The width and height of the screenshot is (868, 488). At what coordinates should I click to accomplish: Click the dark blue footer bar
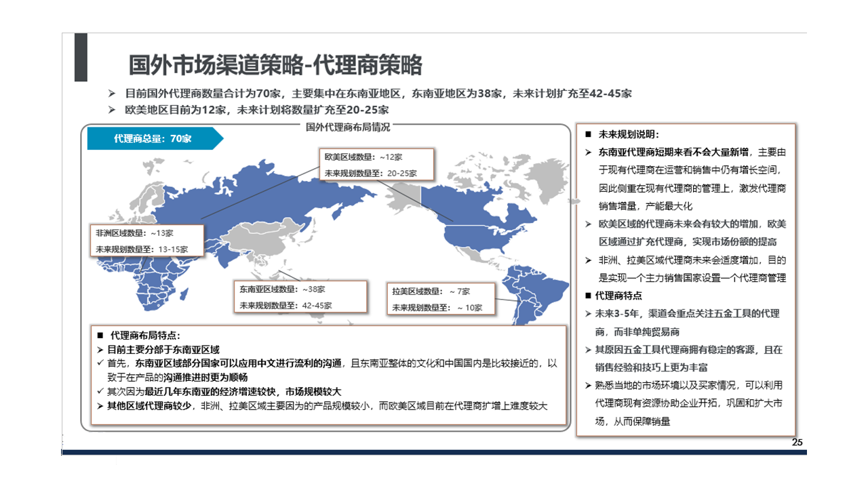pos(434,452)
